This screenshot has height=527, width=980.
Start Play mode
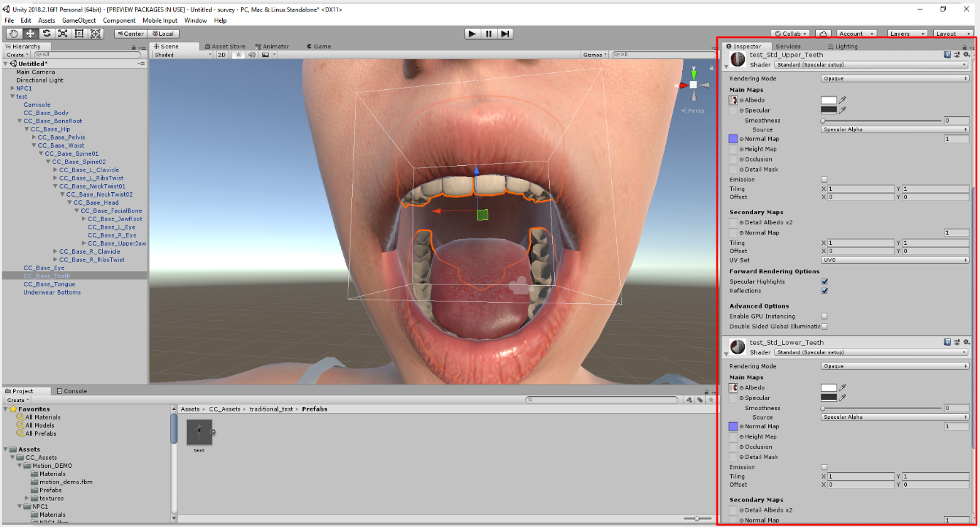(x=472, y=34)
